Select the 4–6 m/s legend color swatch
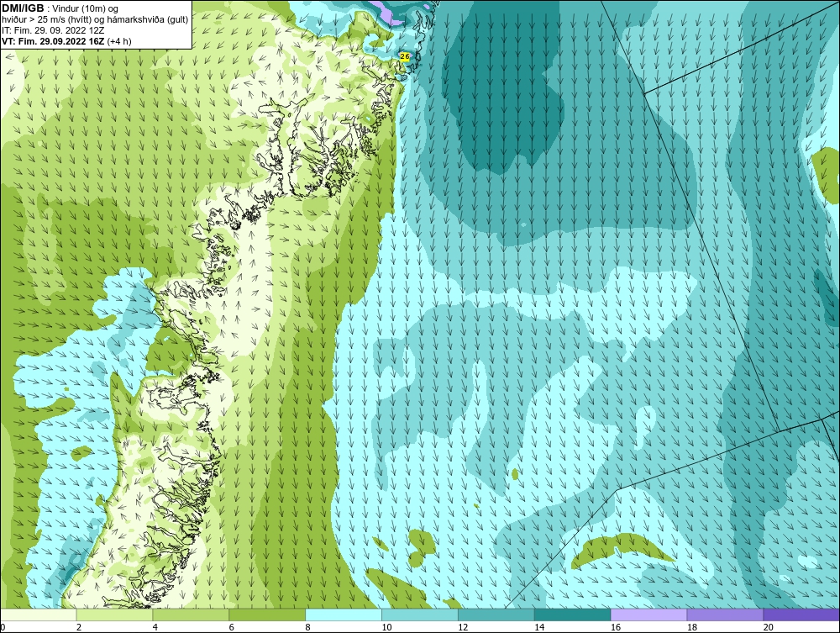This screenshot has width=840, height=633. click(x=191, y=615)
